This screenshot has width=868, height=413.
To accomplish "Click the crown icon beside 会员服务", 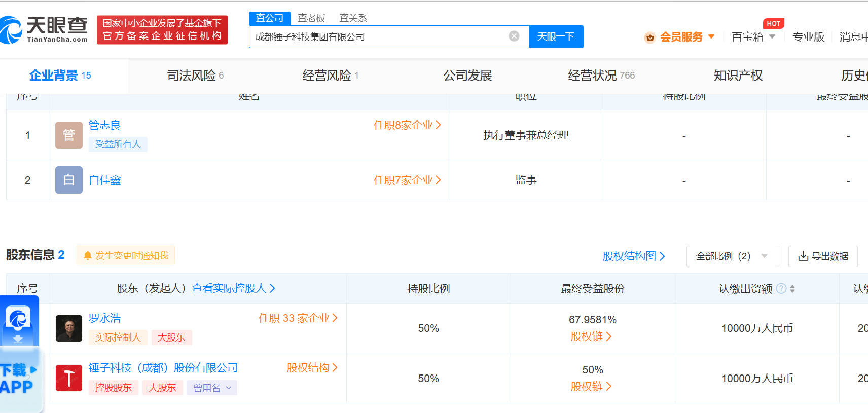I will point(649,37).
